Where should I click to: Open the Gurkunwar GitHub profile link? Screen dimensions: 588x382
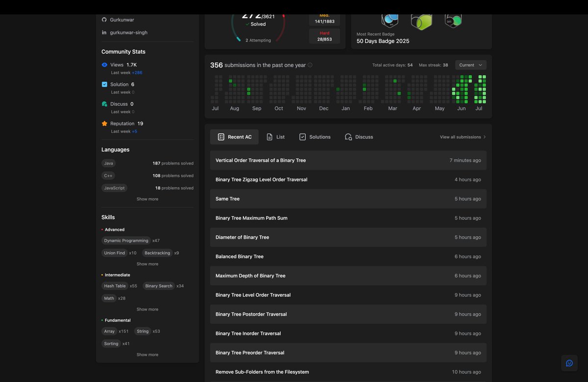pos(122,20)
